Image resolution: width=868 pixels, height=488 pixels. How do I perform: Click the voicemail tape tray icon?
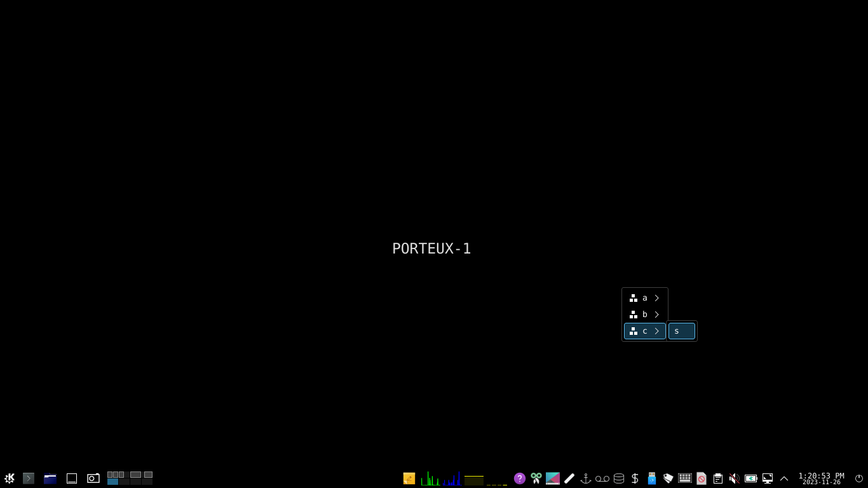point(602,478)
